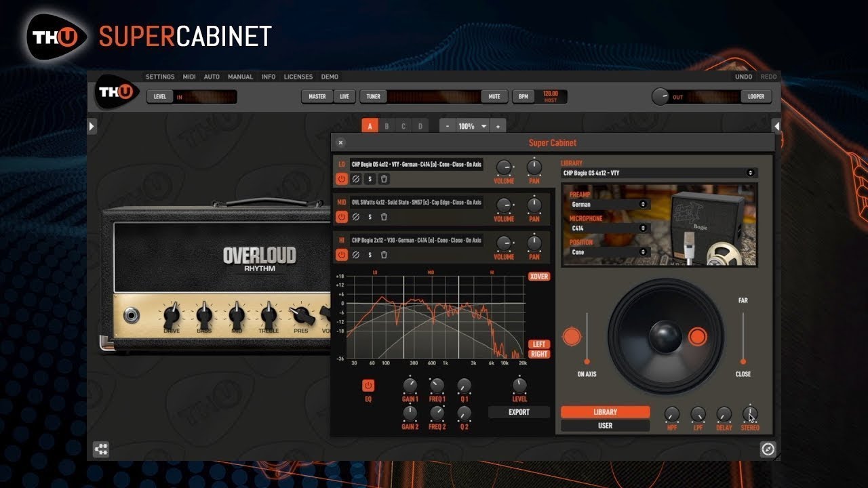Viewport: 868px width, 488px height.
Task: Open the DEMO menu
Action: tap(330, 77)
